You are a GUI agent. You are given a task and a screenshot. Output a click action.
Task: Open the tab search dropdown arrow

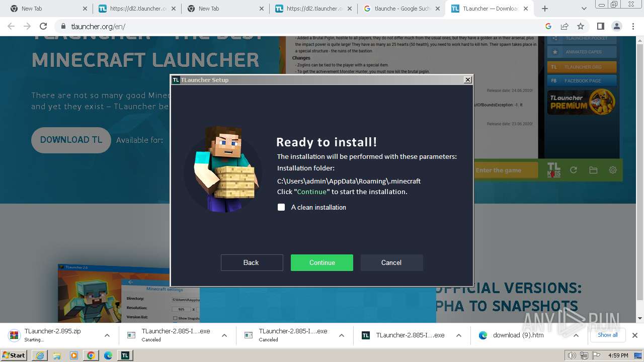coord(584,9)
